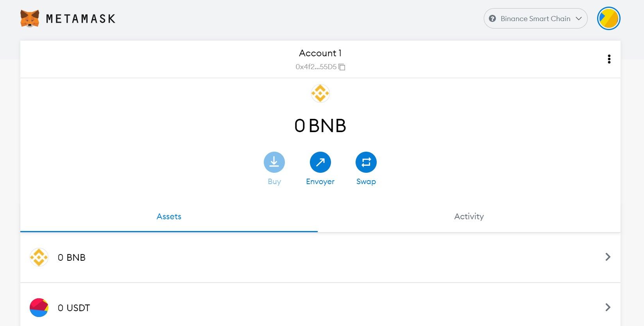Open the three-dot account options menu
Viewport: 644px width, 326px height.
[x=609, y=59]
